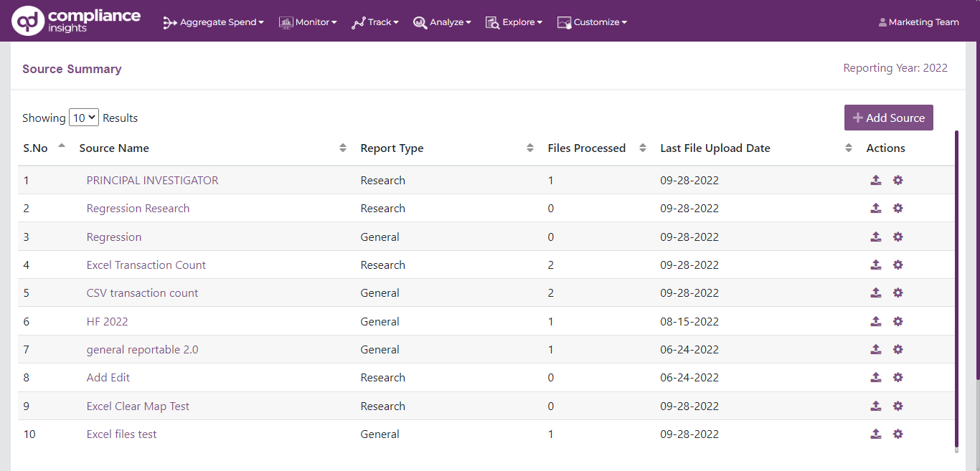Click the table's vertical scrollbar
The height and width of the screenshot is (471, 980).
[956, 287]
